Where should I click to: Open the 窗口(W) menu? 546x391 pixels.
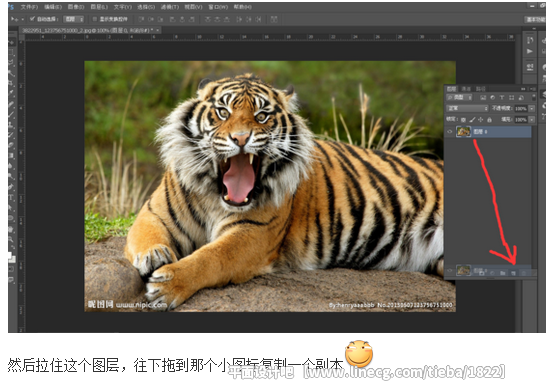[218, 7]
